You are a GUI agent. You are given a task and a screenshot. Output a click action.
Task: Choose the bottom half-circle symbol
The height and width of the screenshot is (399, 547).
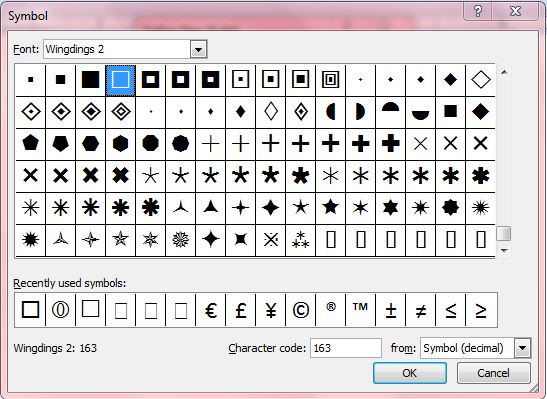tap(420, 112)
